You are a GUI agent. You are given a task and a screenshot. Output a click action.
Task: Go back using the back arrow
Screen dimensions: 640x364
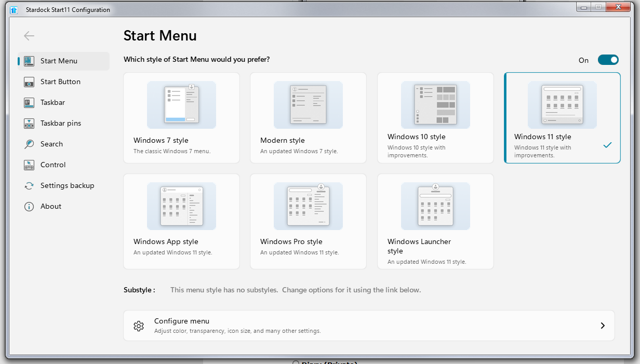[x=29, y=35]
